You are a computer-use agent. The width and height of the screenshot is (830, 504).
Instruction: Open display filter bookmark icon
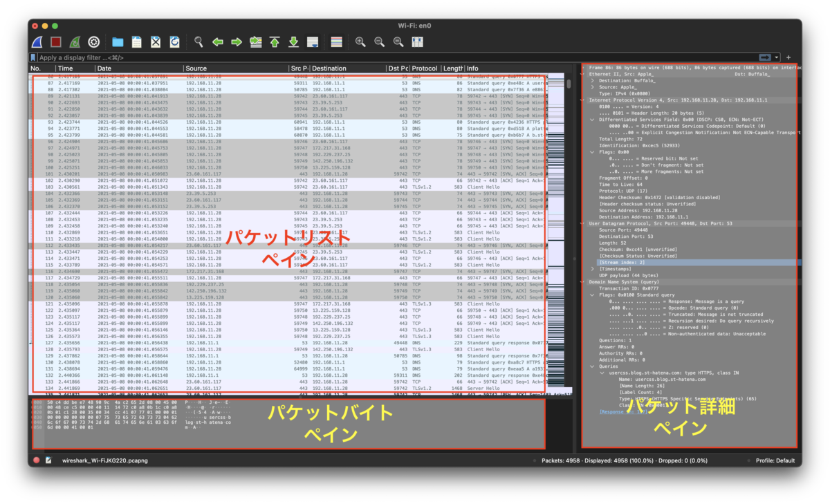[x=33, y=57]
